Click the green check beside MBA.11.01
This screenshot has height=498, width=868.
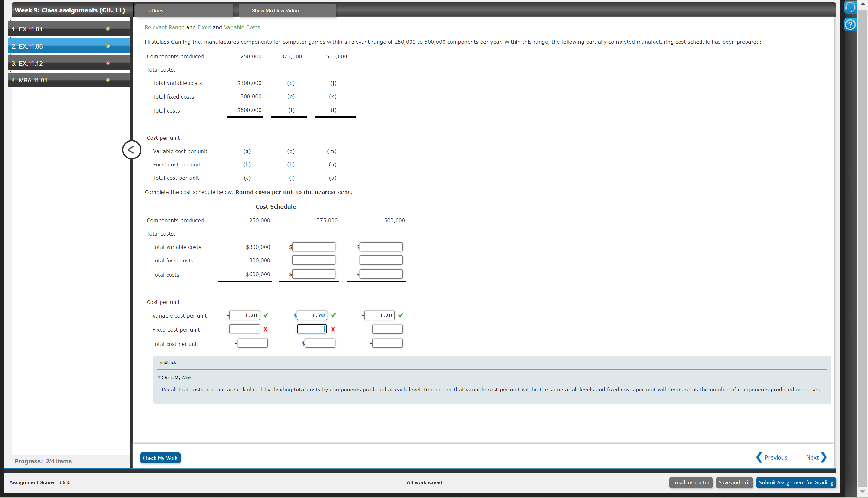pyautogui.click(x=108, y=80)
